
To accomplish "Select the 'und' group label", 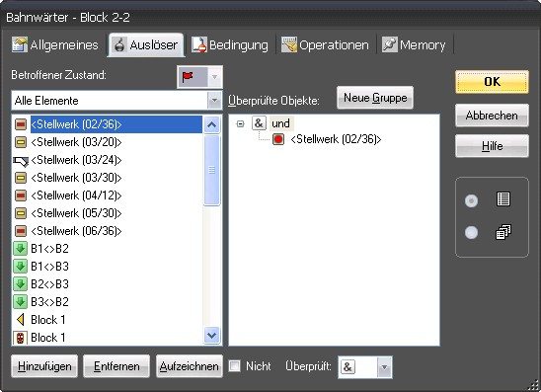I will (280, 123).
